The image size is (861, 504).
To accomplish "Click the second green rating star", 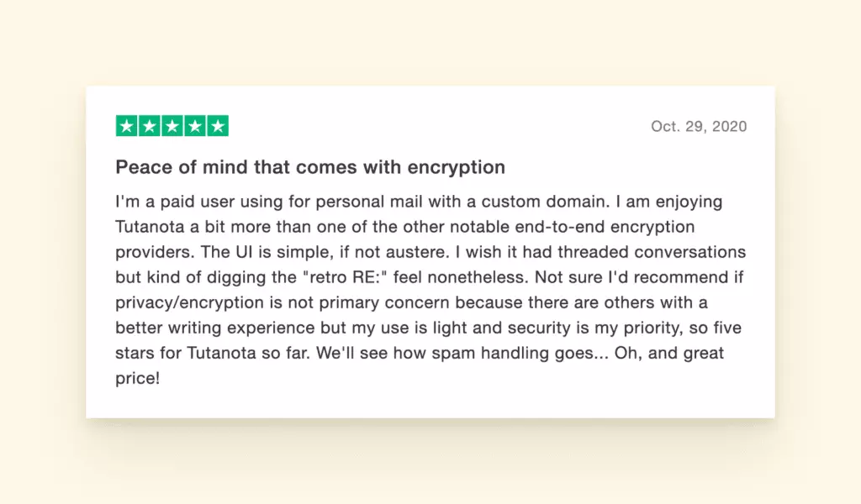I will click(150, 127).
